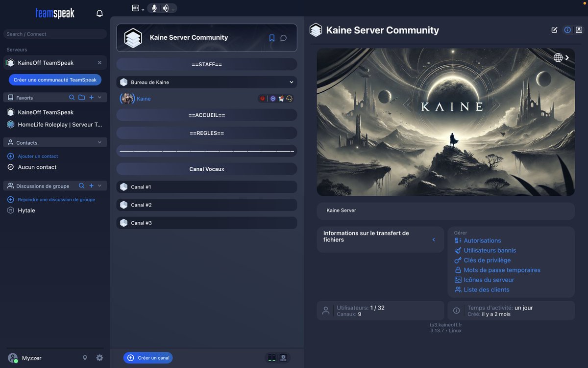Screen dimensions: 588x368
Task: Click in the Search / Connect field
Action: click(x=55, y=34)
